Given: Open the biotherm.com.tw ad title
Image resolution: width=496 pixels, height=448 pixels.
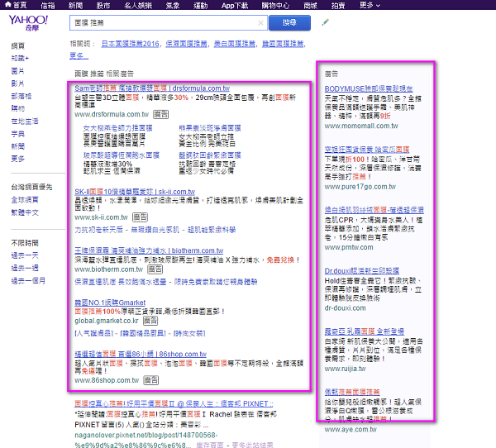Looking at the screenshot, I should [x=149, y=250].
